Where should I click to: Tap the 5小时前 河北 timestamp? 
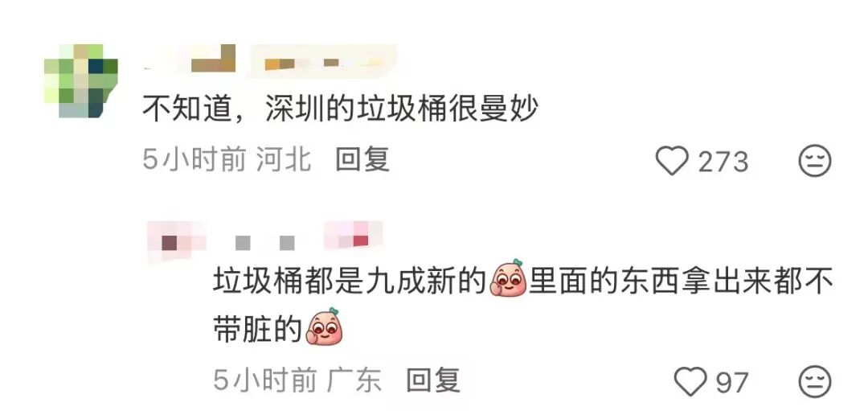coord(227,160)
